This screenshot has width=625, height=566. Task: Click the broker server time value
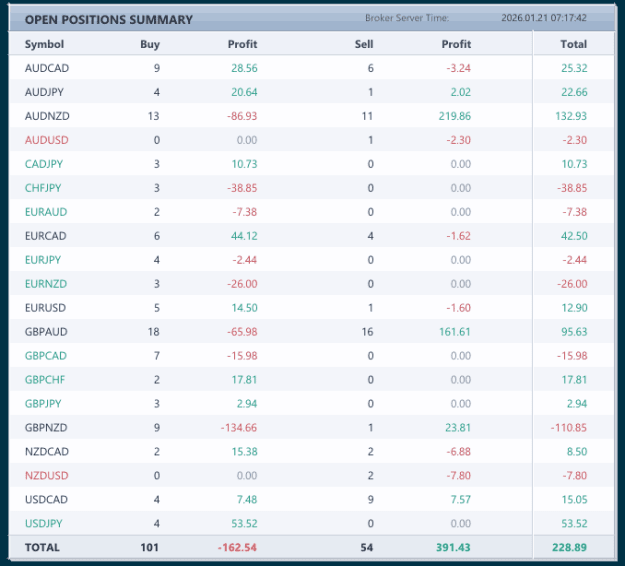pos(544,18)
